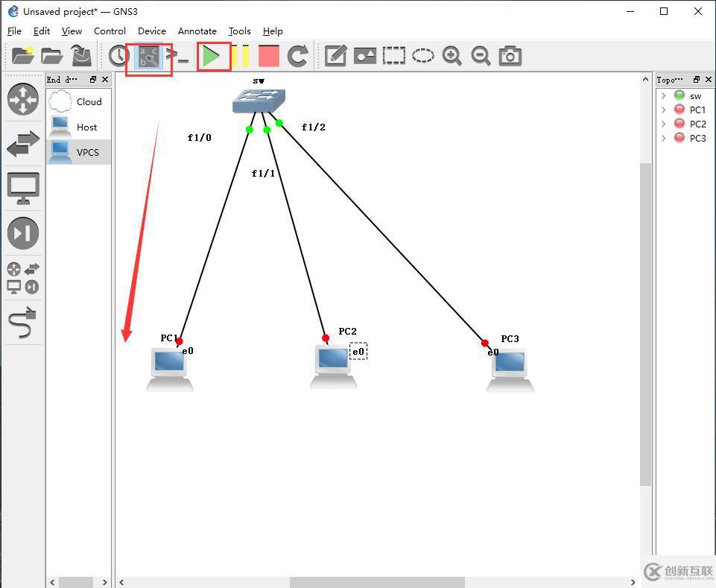Select Cloud in the End devices list
716x588 pixels.
[78, 101]
